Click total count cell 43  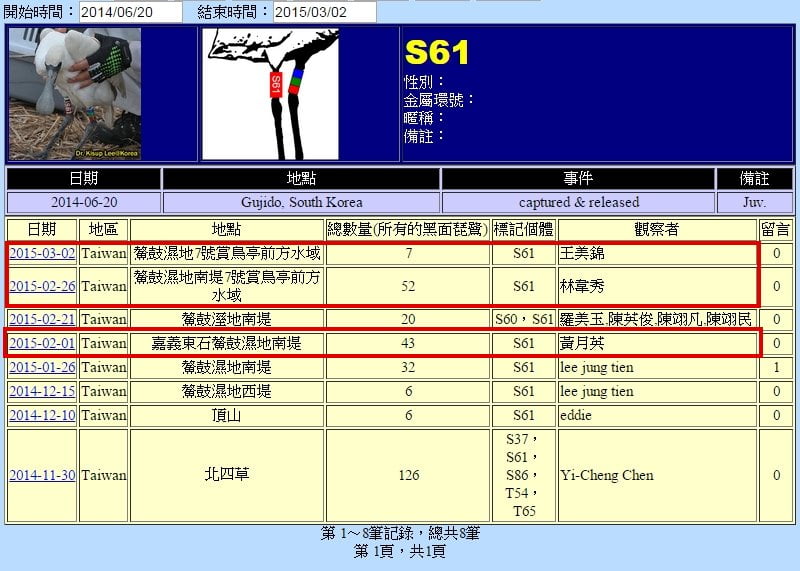[x=408, y=343]
